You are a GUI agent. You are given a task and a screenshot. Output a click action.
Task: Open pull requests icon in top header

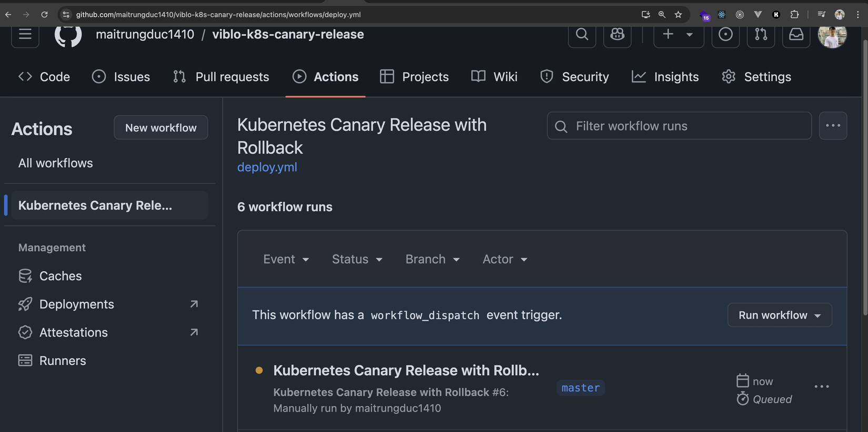761,35
